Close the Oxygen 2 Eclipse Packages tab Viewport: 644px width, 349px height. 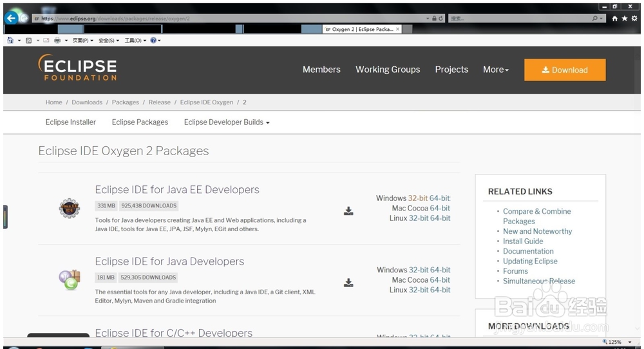coord(397,29)
